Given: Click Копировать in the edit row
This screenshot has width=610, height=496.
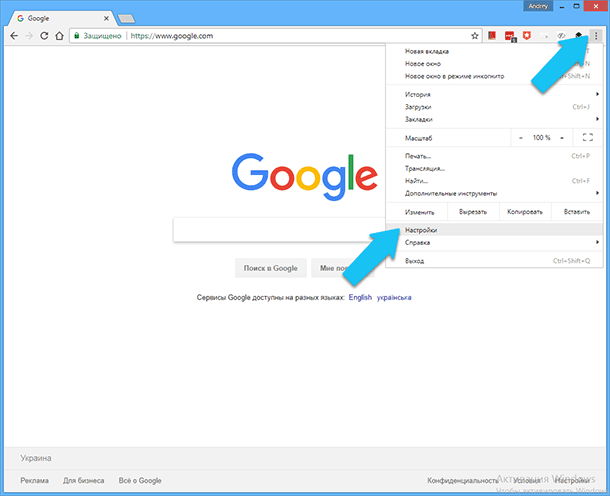Looking at the screenshot, I should (525, 212).
